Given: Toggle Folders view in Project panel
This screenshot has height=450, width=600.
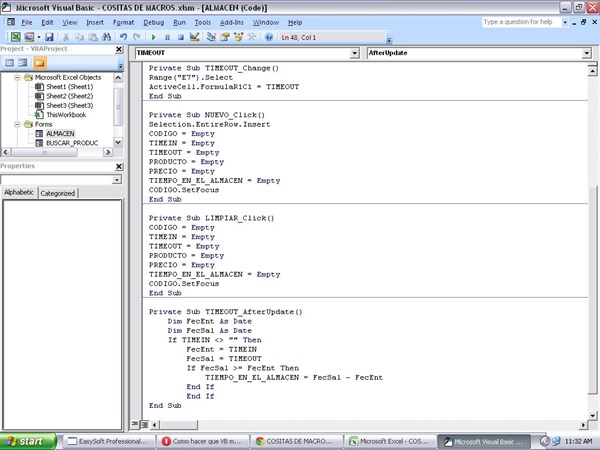Looking at the screenshot, I should (x=40, y=63).
